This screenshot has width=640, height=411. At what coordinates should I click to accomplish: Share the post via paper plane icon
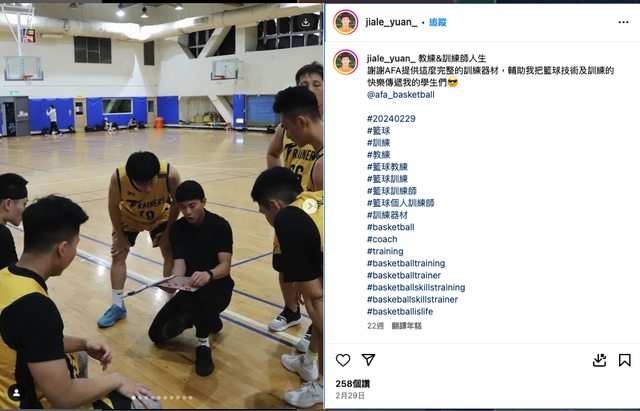coord(368,359)
